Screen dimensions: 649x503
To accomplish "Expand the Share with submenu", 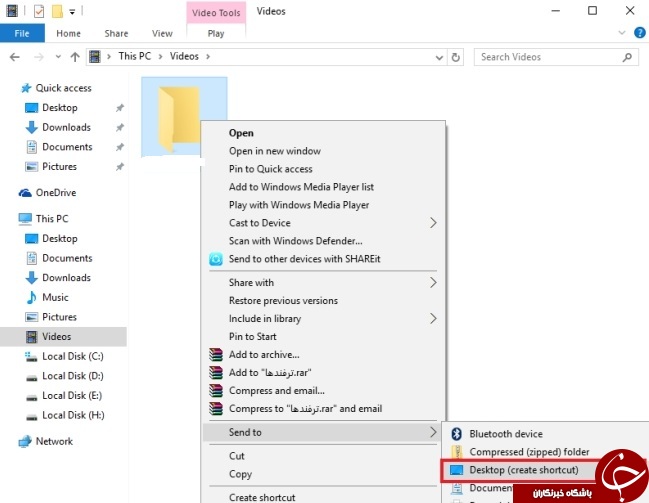I will coord(433,282).
